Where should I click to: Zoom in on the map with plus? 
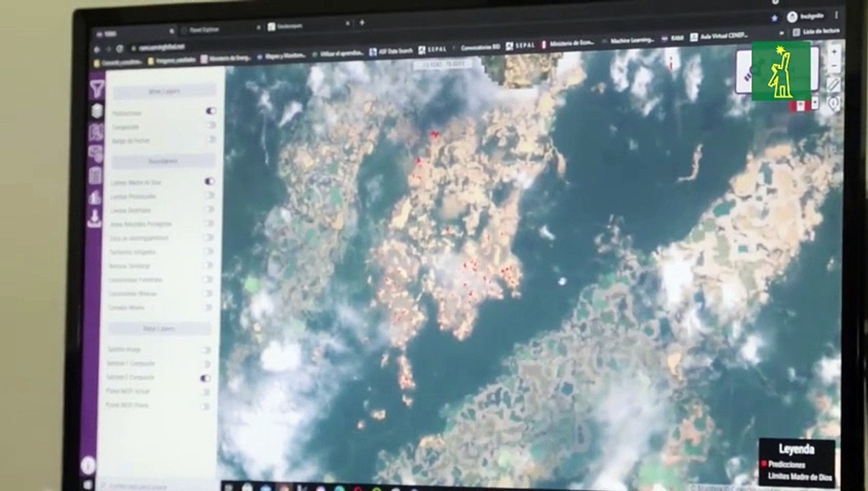[835, 52]
